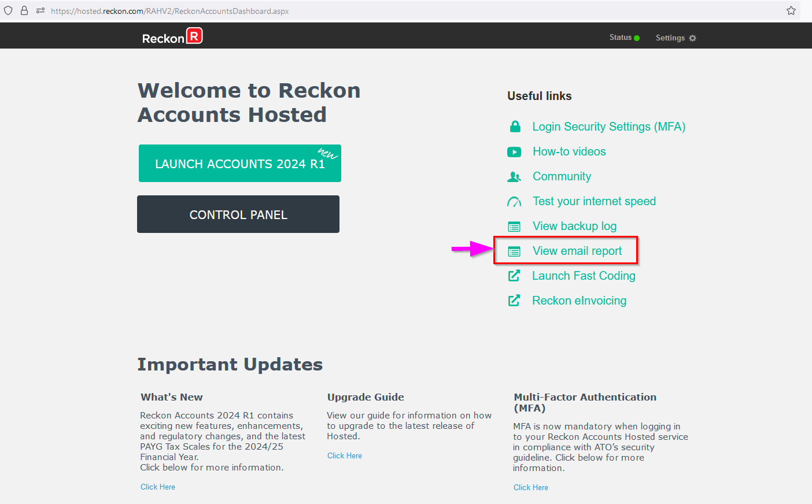Click Here under Upgrade Guide
This screenshot has width=812, height=504.
coord(345,455)
